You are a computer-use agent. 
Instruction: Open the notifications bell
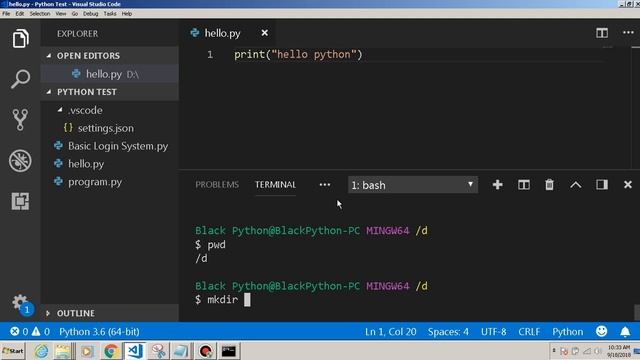[x=625, y=331]
